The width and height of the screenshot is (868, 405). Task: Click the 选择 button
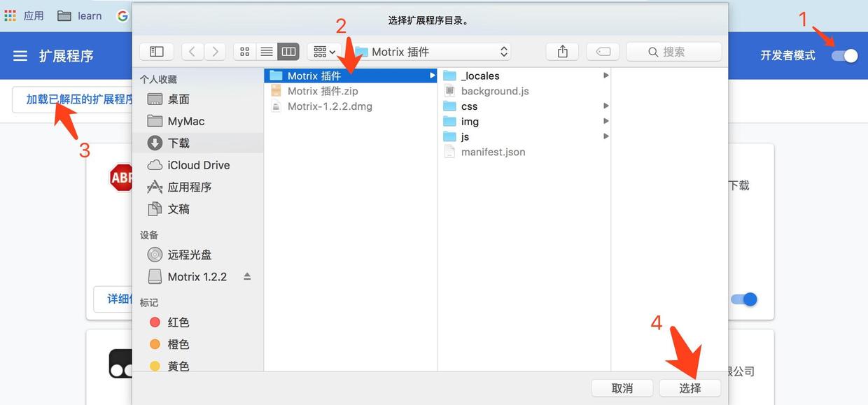point(690,388)
